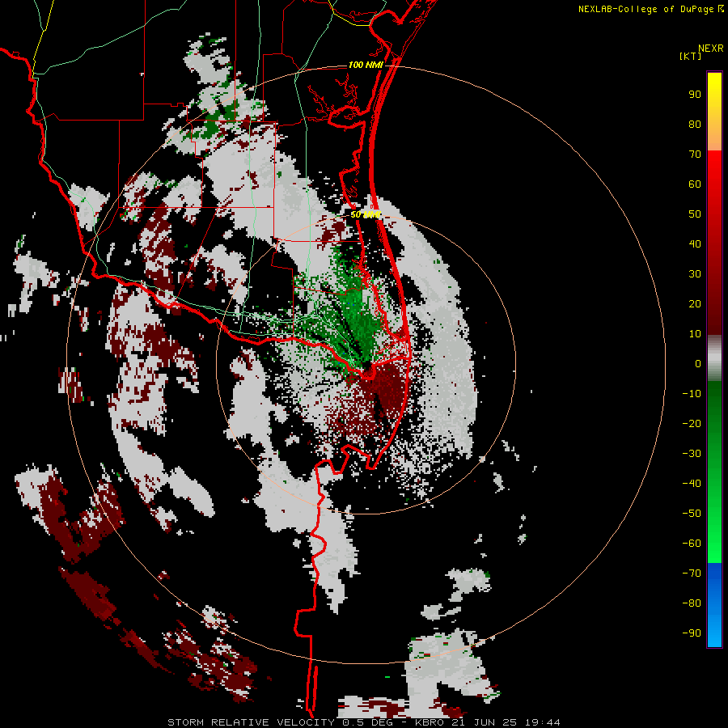Screen dimensions: 728x728
Task: Click the NEXR label above the color scale
Action: click(x=710, y=49)
